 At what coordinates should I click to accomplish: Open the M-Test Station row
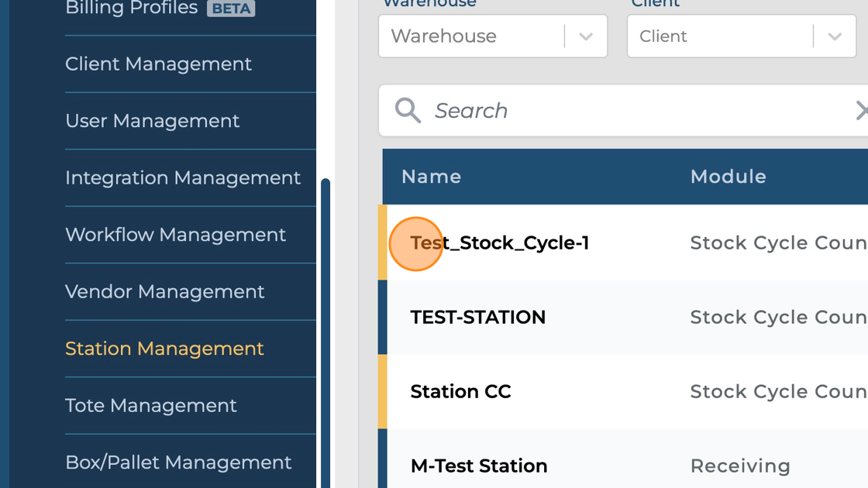478,466
